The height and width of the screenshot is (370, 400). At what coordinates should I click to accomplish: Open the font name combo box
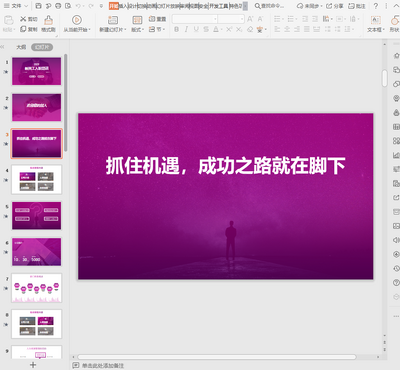coord(195,19)
